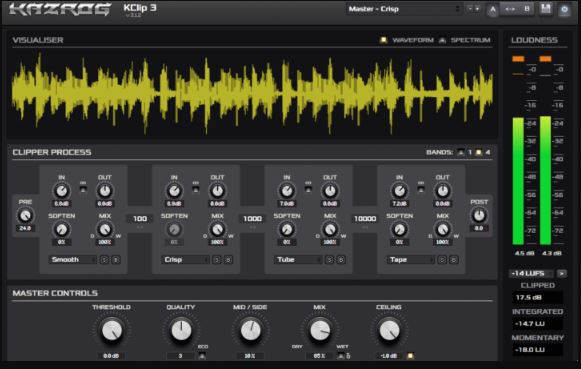Viewport: 581px width, 369px height.
Task: Click the arrow next to -14 LUFS
Action: (562, 273)
